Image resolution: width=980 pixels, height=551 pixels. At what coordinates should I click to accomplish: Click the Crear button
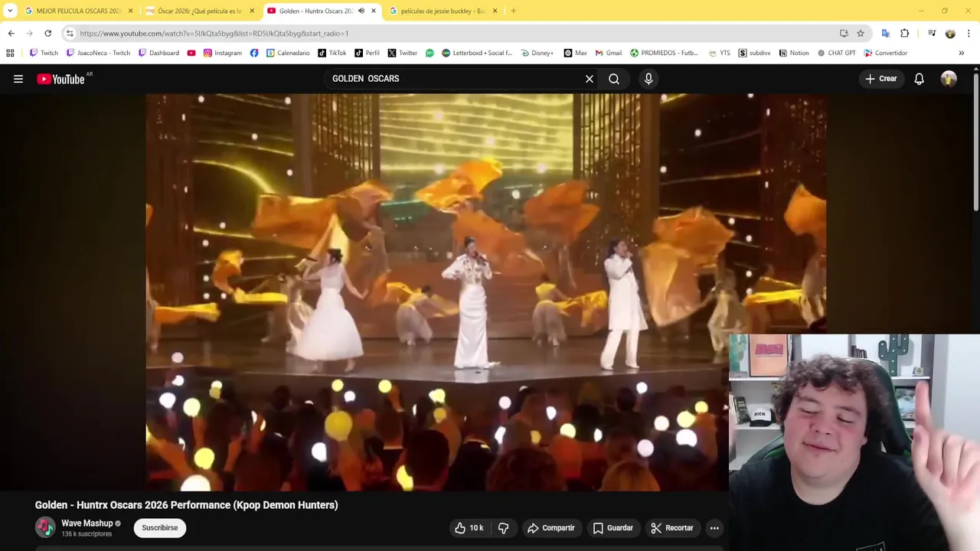(880, 79)
